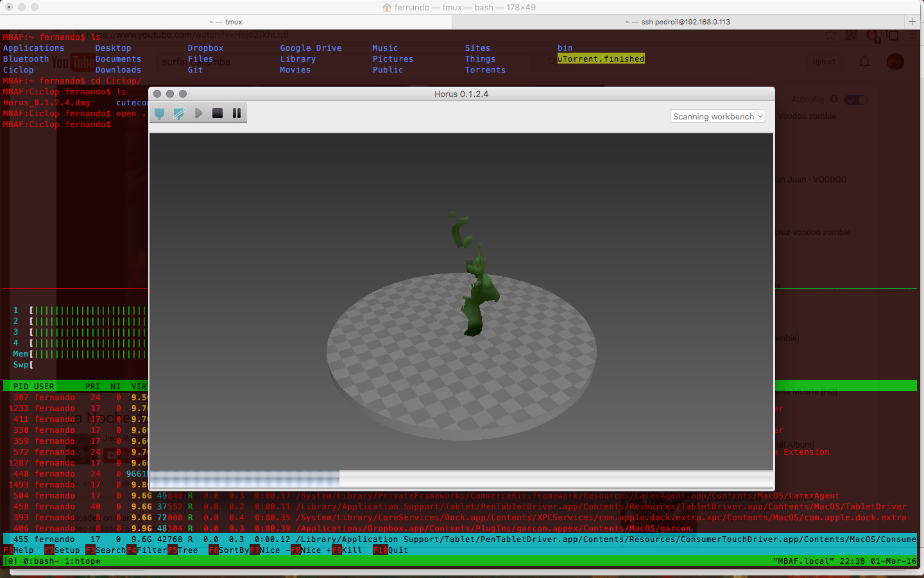
Task: Sort htop by the USER column header
Action: click(x=44, y=386)
